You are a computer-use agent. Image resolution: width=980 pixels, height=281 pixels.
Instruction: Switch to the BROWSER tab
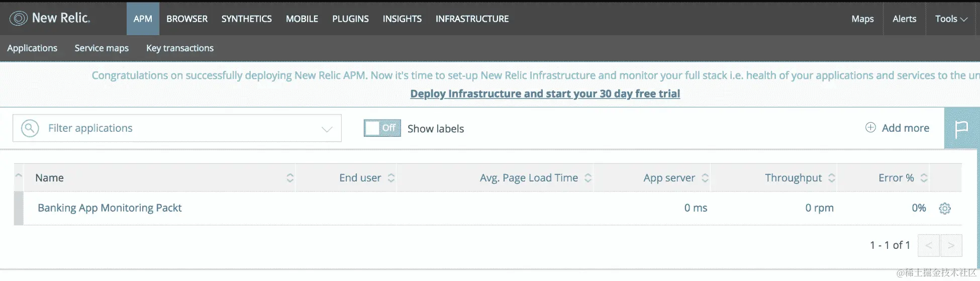[x=187, y=19]
